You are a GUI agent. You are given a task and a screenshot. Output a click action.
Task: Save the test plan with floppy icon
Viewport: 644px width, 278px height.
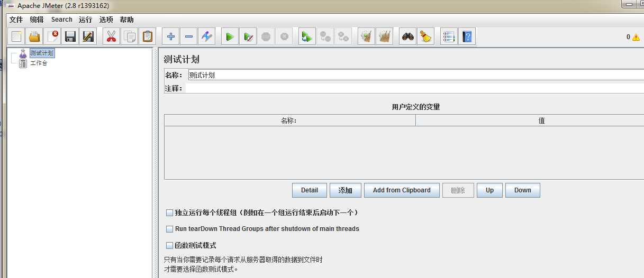[70, 36]
